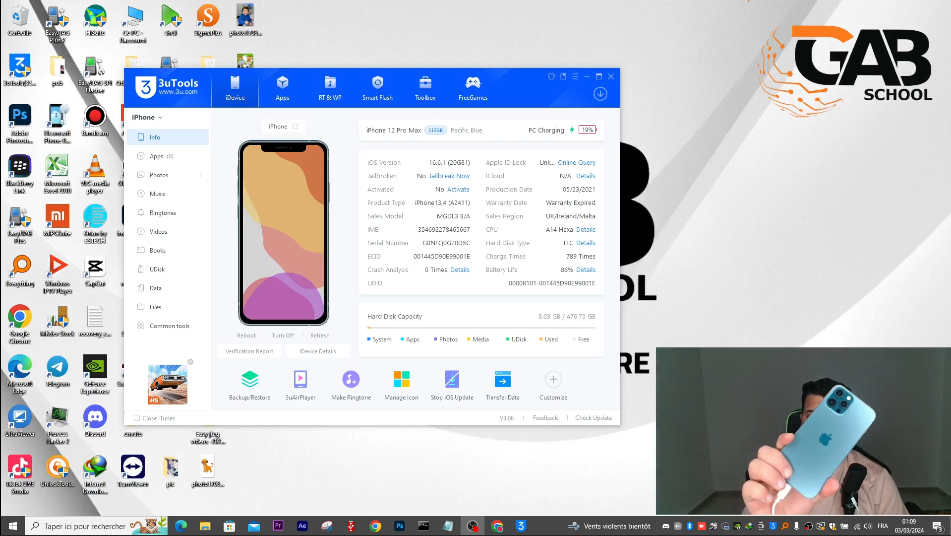Open Data in the sidebar
The image size is (951, 536).
(168, 287)
